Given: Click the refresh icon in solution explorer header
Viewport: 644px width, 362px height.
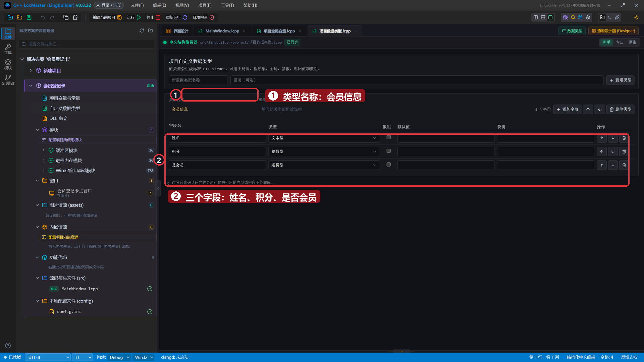Looking at the screenshot, I should (142, 31).
